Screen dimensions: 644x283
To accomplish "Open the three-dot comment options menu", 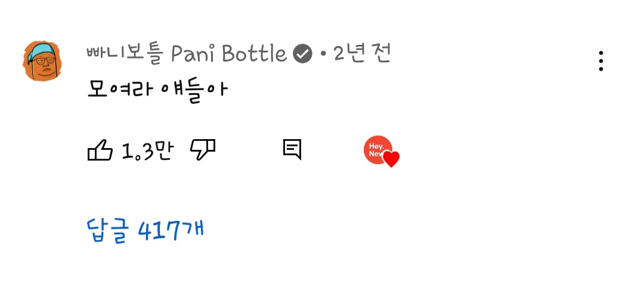I will click(601, 61).
